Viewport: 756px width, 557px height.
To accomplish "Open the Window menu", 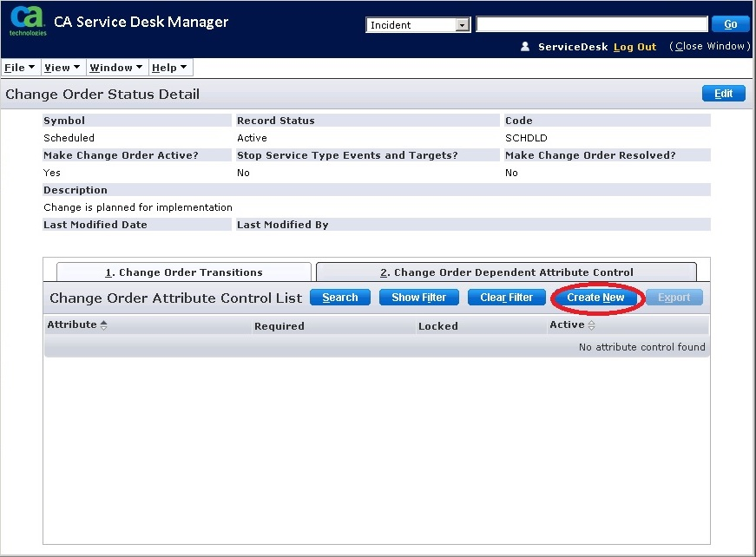I will 116,68.
